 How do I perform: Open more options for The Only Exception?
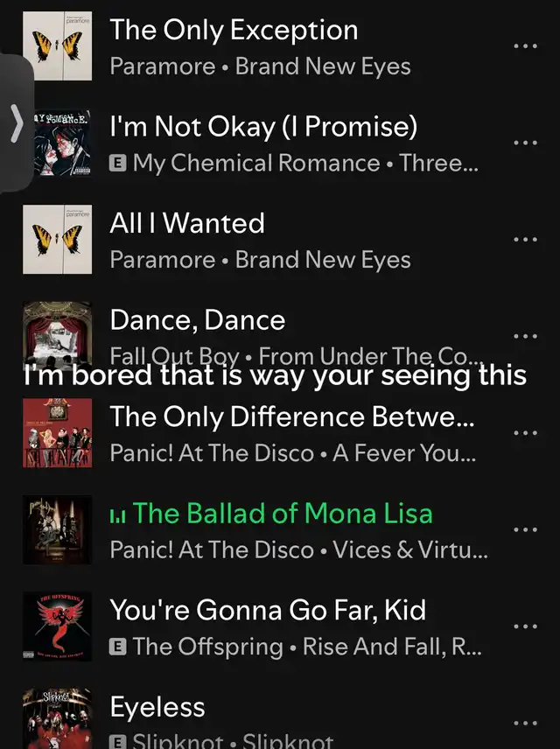click(525, 46)
